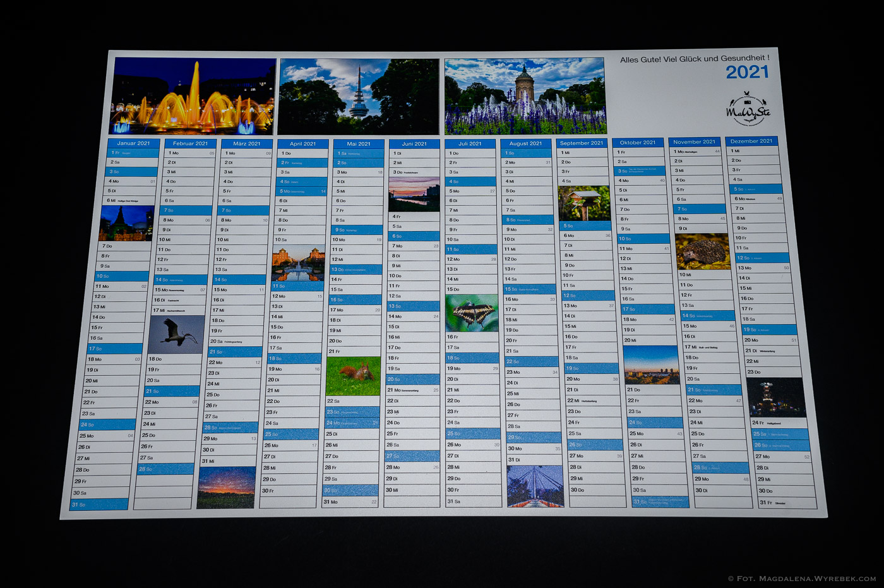Select the red squirrel photo in Mai
Viewport: 884px width, 588px height.
pyautogui.click(x=354, y=376)
